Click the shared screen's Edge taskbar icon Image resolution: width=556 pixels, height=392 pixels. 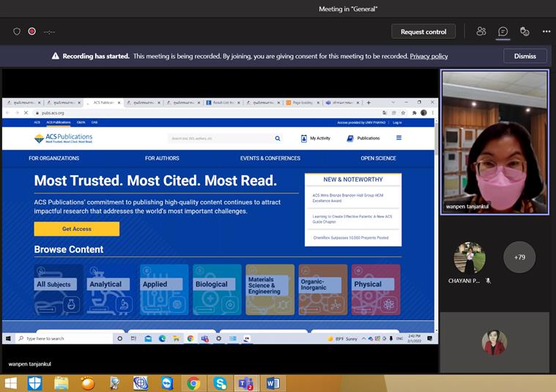163,339
